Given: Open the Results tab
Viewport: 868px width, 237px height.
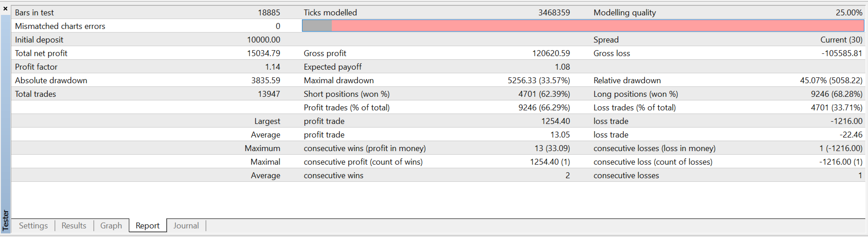Looking at the screenshot, I should coord(74,225).
